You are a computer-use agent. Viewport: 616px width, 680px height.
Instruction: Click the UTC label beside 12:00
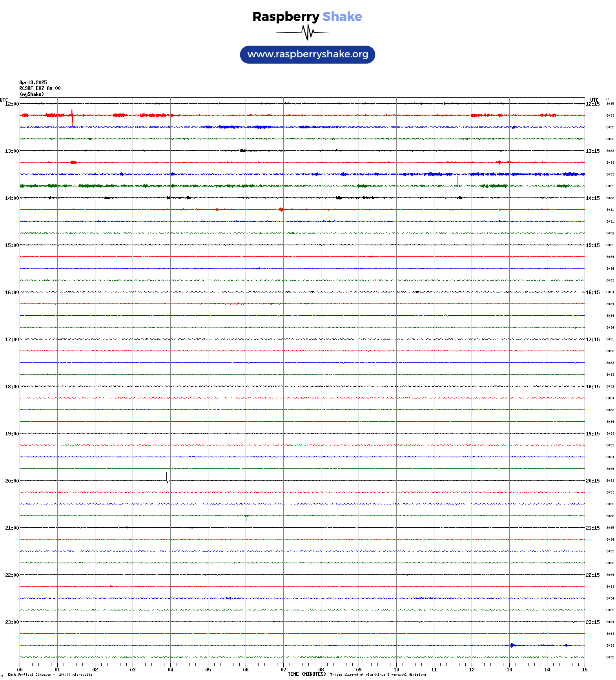tap(4, 100)
